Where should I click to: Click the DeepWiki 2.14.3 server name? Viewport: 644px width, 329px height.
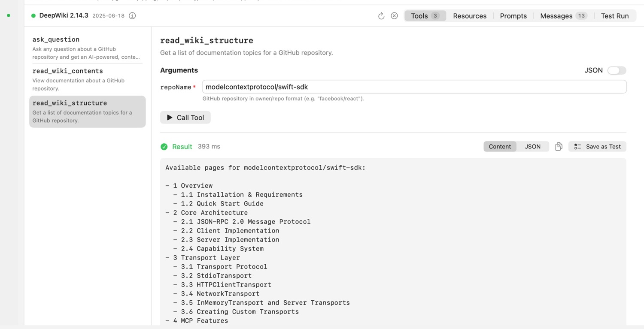coord(64,15)
